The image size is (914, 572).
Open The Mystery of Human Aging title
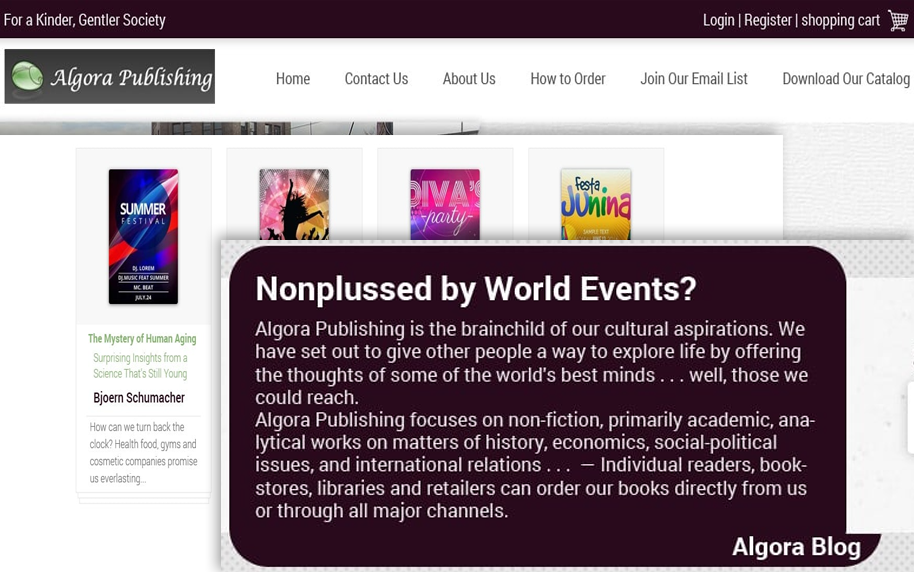tap(142, 339)
